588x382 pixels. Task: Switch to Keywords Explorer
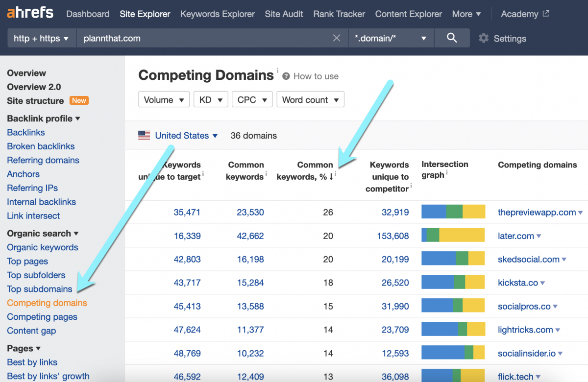coord(217,14)
